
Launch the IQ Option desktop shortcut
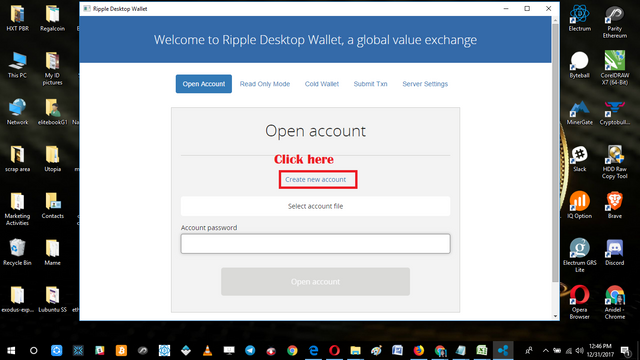click(580, 205)
